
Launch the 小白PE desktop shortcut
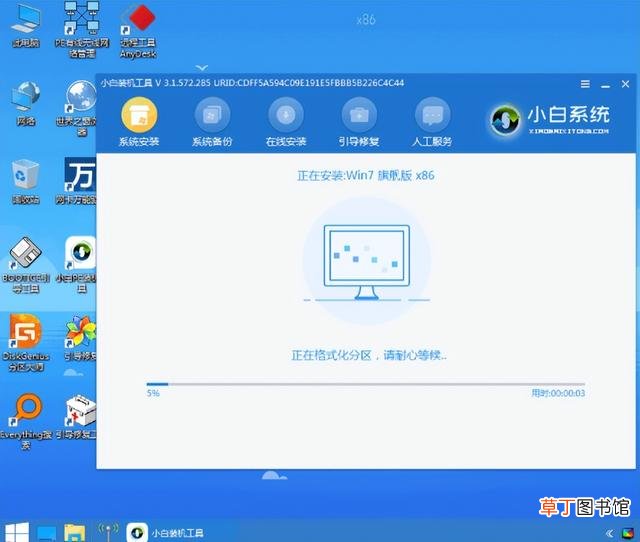pyautogui.click(x=79, y=264)
